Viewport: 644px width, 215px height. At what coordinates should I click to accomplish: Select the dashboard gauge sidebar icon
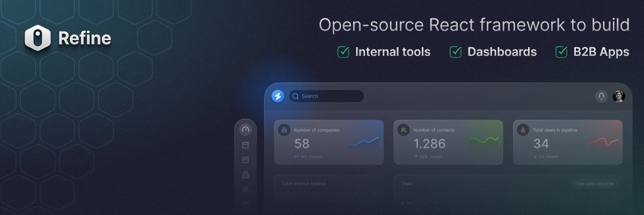click(x=246, y=130)
